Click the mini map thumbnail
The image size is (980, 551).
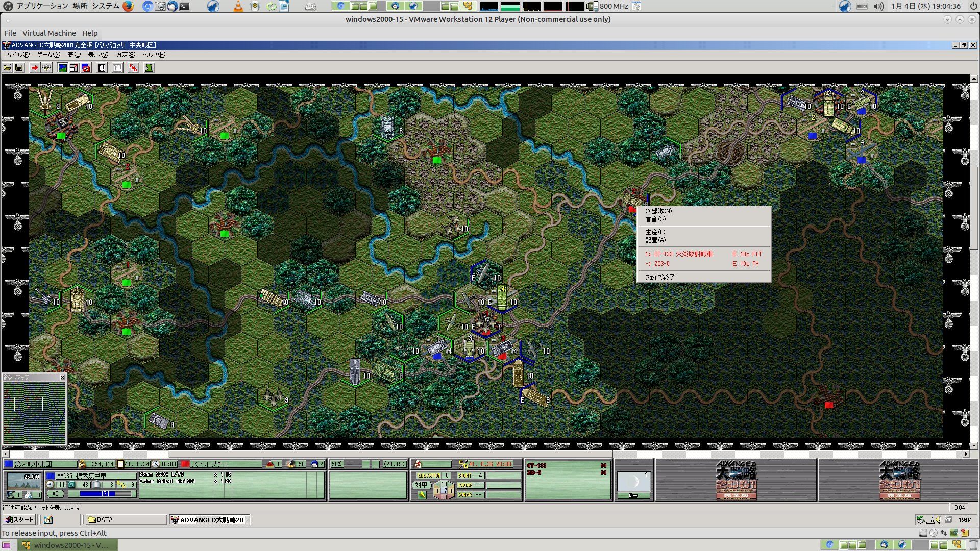[x=35, y=412]
